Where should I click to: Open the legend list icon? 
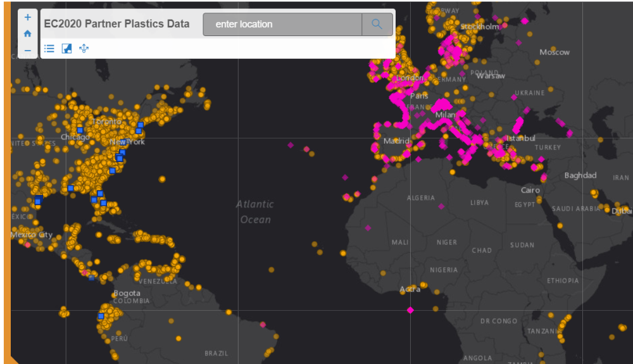[49, 48]
